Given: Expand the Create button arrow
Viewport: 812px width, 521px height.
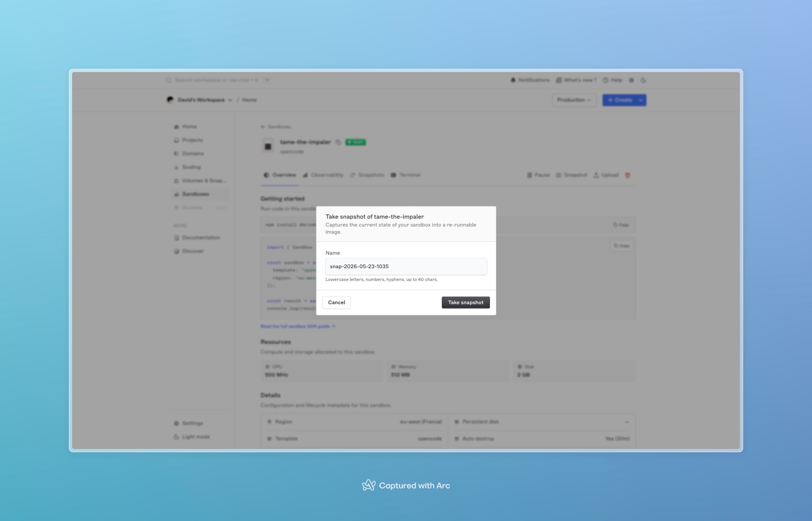Looking at the screenshot, I should point(641,100).
